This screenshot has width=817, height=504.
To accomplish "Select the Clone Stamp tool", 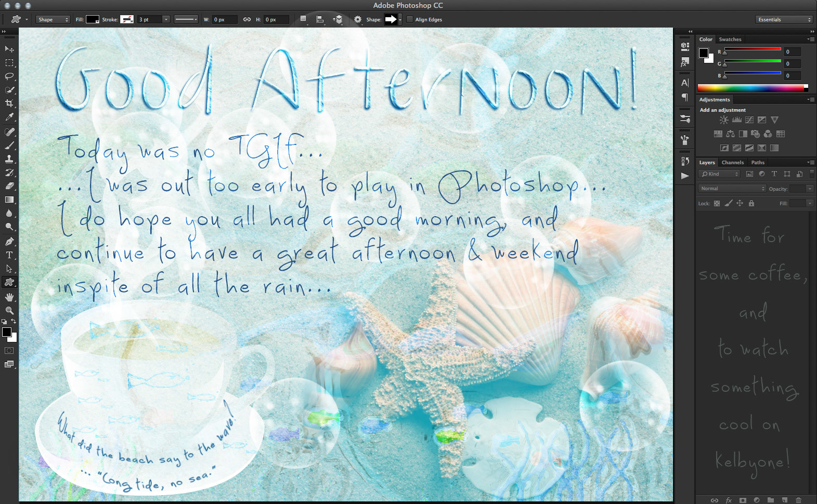I will pyautogui.click(x=9, y=159).
